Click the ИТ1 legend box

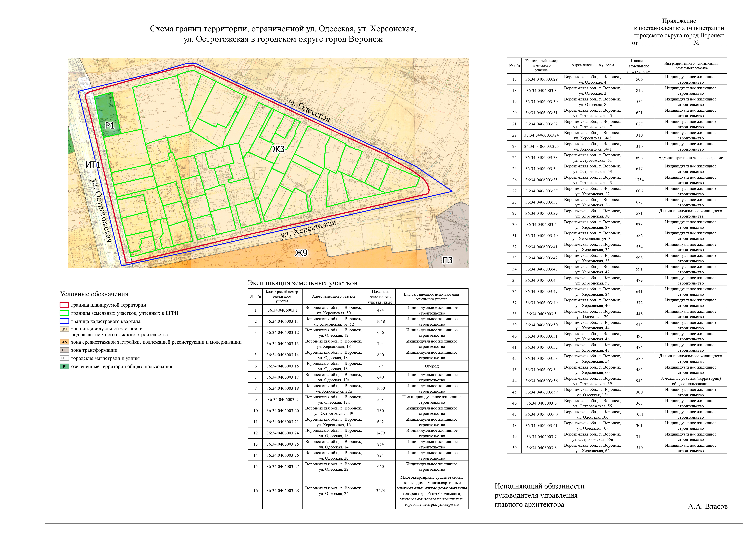pyautogui.click(x=64, y=358)
